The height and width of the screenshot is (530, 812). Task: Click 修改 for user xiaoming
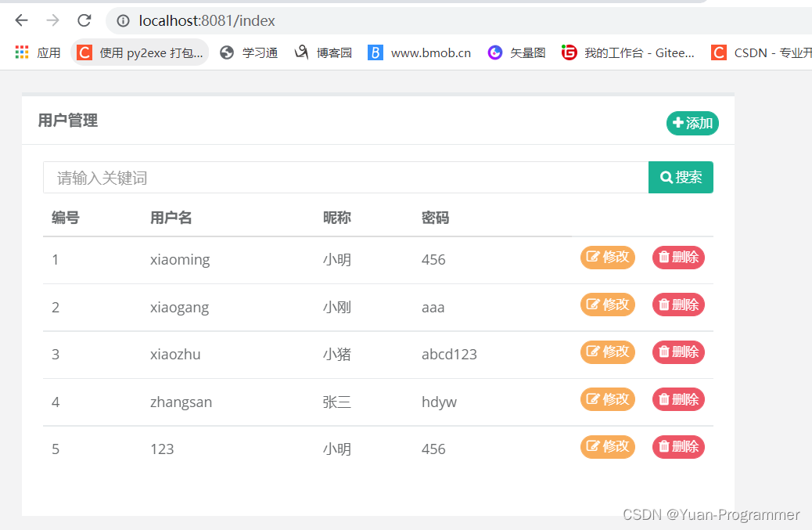(x=608, y=257)
